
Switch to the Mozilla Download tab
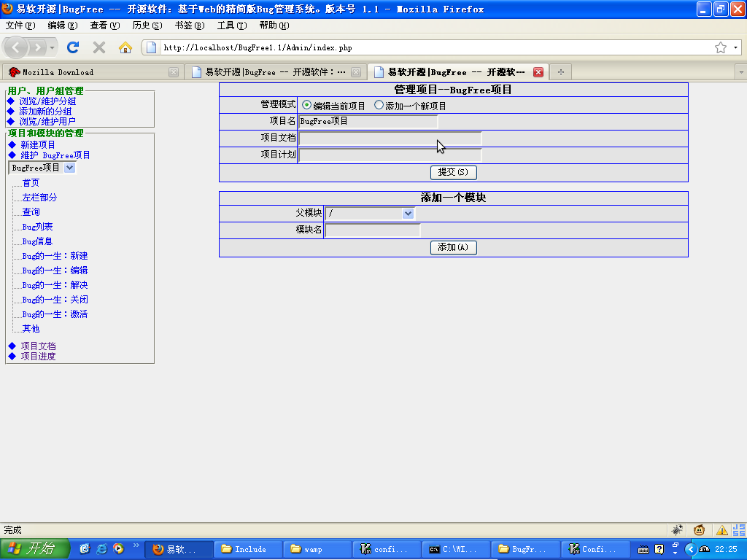[93, 72]
